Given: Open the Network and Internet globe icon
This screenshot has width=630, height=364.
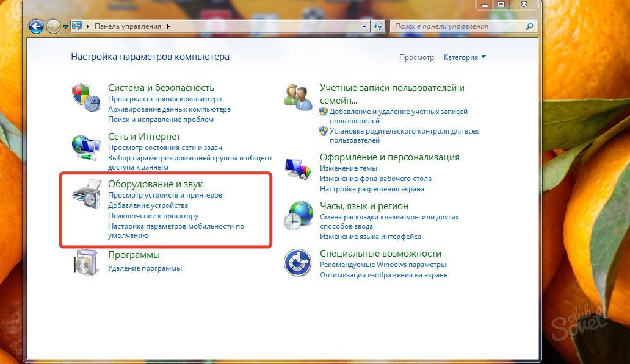Looking at the screenshot, I should pyautogui.click(x=85, y=148).
